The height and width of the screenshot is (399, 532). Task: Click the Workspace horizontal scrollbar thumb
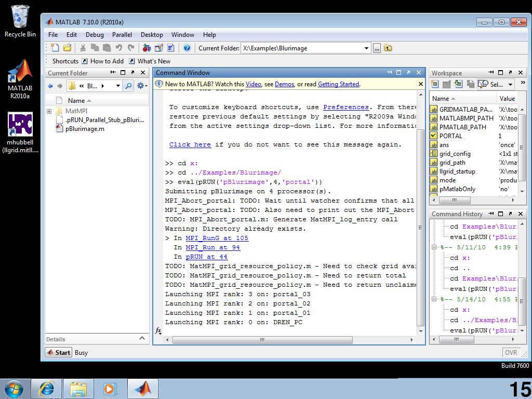pyautogui.click(x=454, y=200)
